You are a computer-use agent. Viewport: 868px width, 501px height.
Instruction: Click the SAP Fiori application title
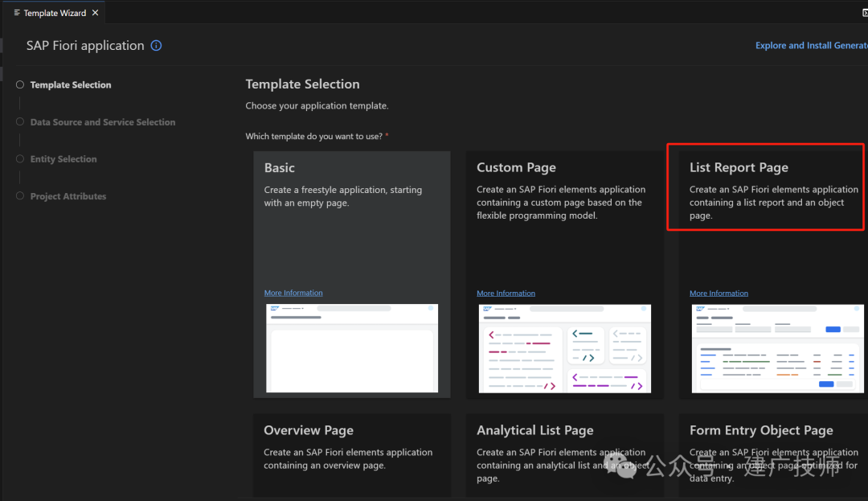pyautogui.click(x=85, y=45)
